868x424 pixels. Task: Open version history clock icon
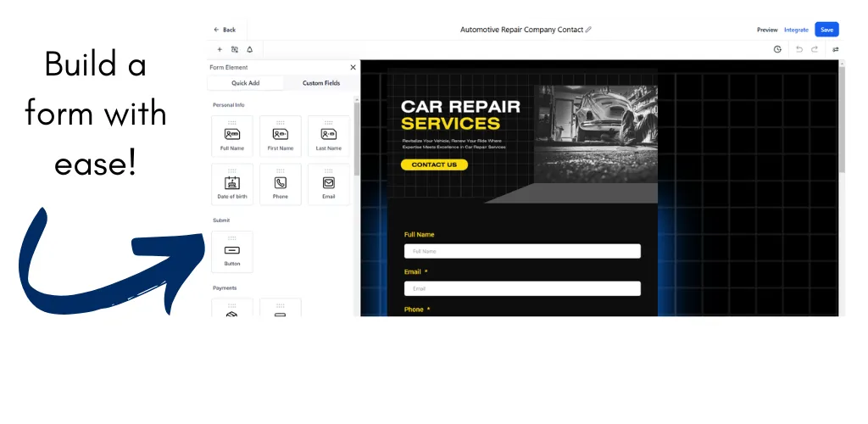(777, 49)
